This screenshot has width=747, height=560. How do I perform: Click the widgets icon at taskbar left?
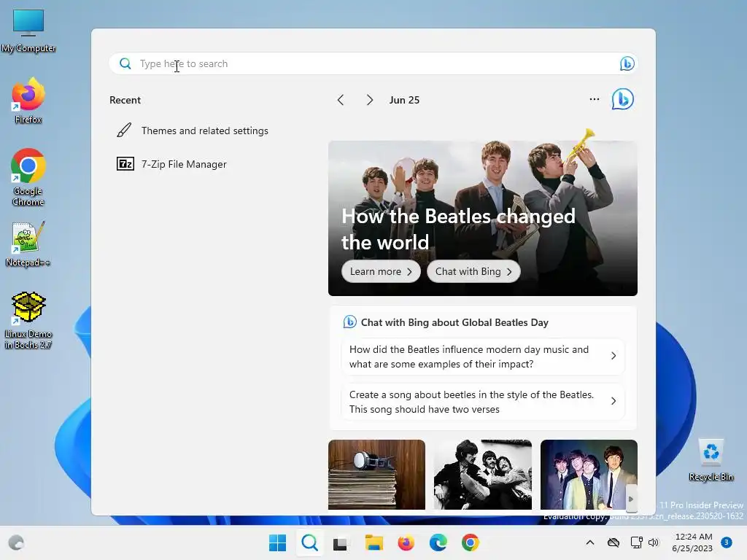coord(16,542)
